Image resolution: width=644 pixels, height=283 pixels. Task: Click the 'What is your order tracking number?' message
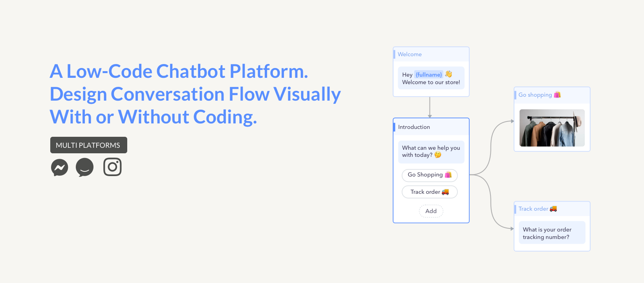pos(552,233)
